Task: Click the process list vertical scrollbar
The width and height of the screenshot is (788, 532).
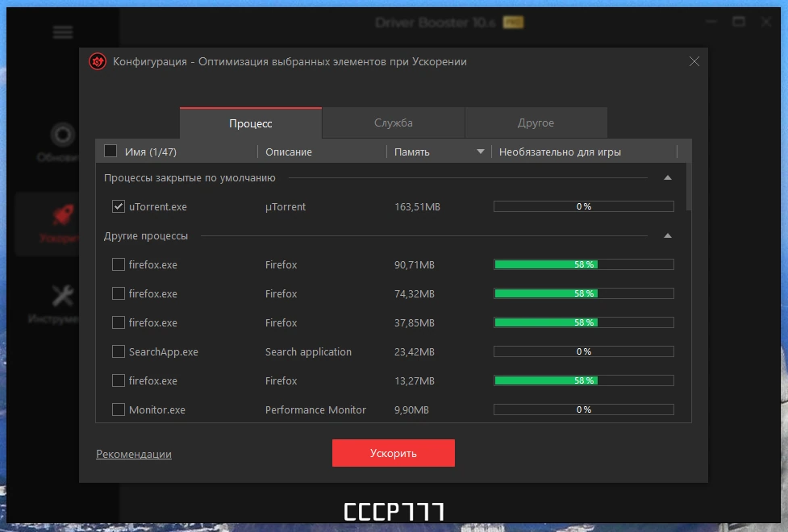Action: pos(689,186)
